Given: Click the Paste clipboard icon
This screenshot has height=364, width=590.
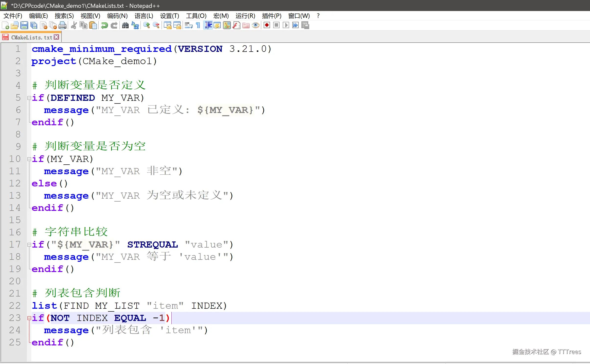Looking at the screenshot, I should pos(93,25).
